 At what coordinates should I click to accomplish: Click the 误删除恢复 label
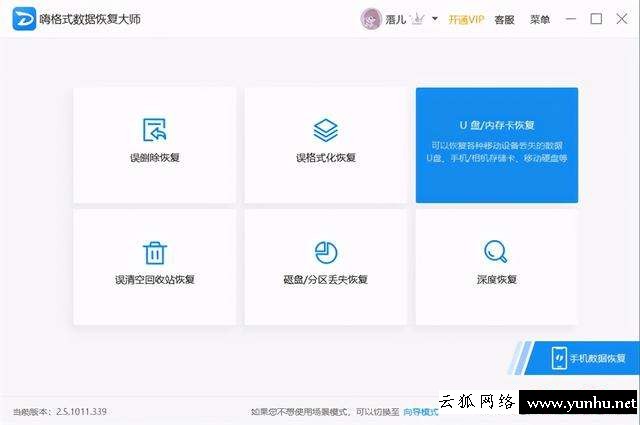155,158
